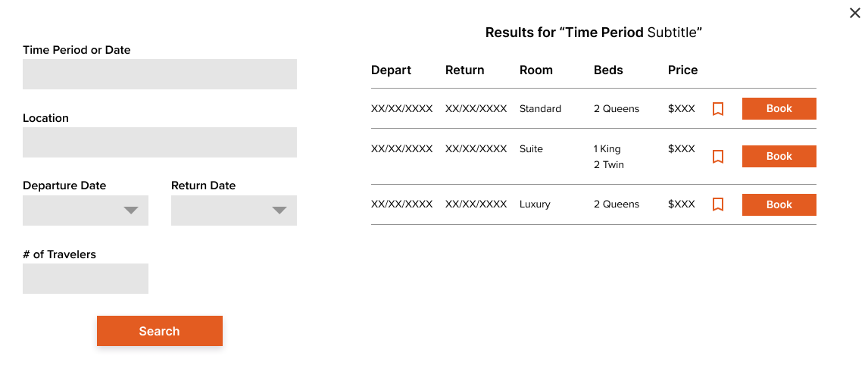Select the Depart column header
Screen dimensions: 868x368
(x=391, y=70)
